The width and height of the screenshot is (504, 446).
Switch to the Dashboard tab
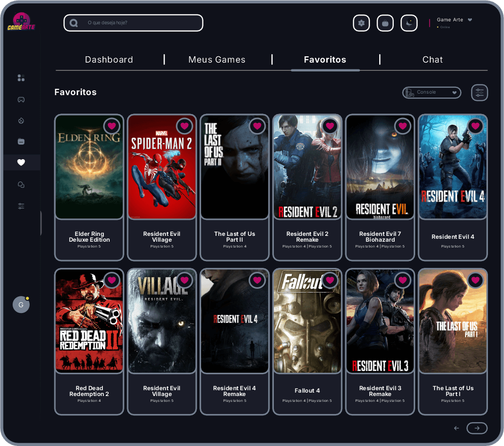tap(109, 60)
